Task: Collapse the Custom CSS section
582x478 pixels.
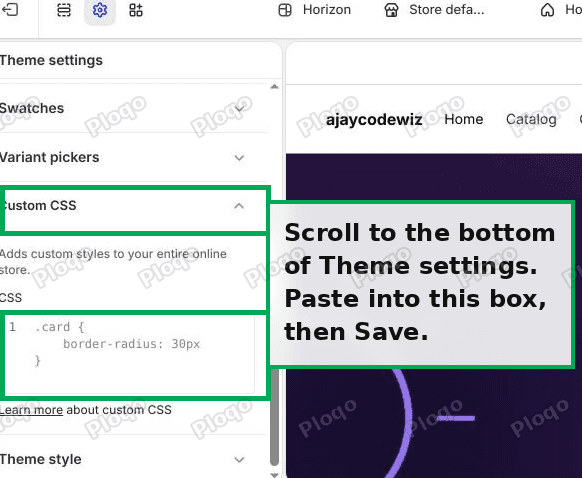Action: [x=239, y=206]
